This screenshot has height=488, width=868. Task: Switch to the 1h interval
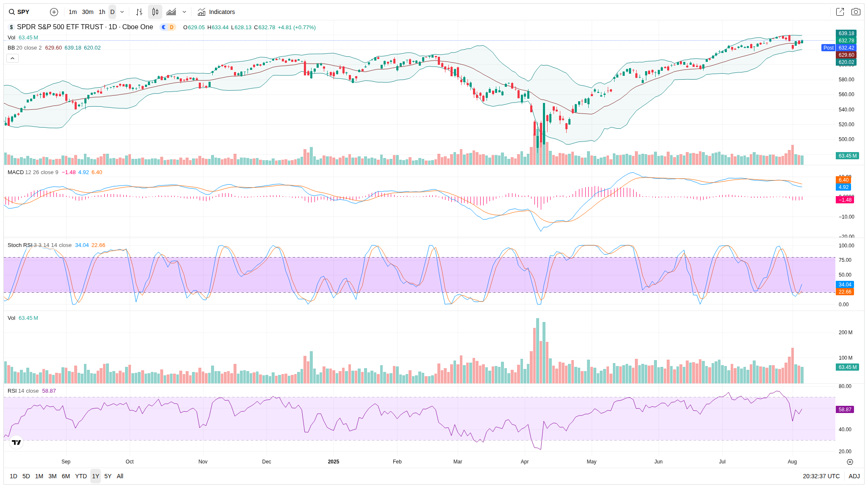[x=102, y=12]
